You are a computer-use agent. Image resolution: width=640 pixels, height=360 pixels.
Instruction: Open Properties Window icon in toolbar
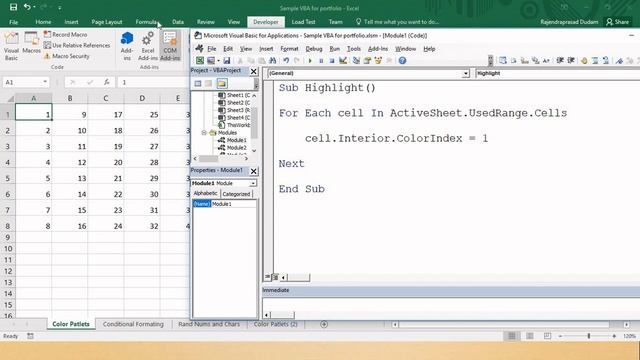click(x=367, y=61)
